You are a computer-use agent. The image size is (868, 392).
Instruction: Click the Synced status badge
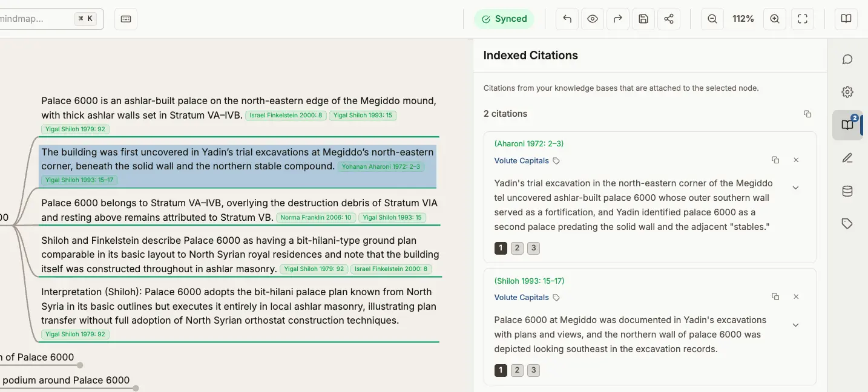[504, 19]
